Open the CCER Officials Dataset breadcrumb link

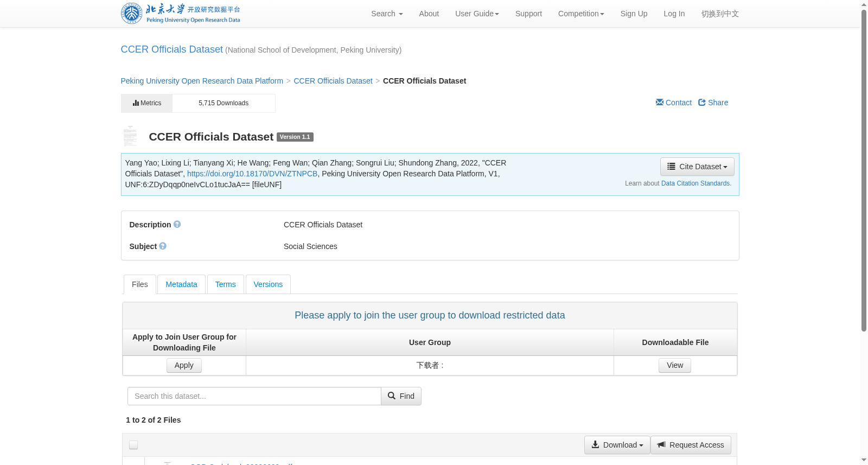pyautogui.click(x=333, y=81)
